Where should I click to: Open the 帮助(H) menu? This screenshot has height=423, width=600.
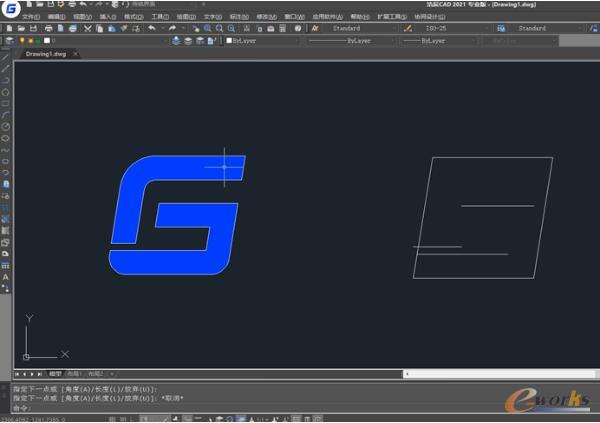click(x=360, y=17)
